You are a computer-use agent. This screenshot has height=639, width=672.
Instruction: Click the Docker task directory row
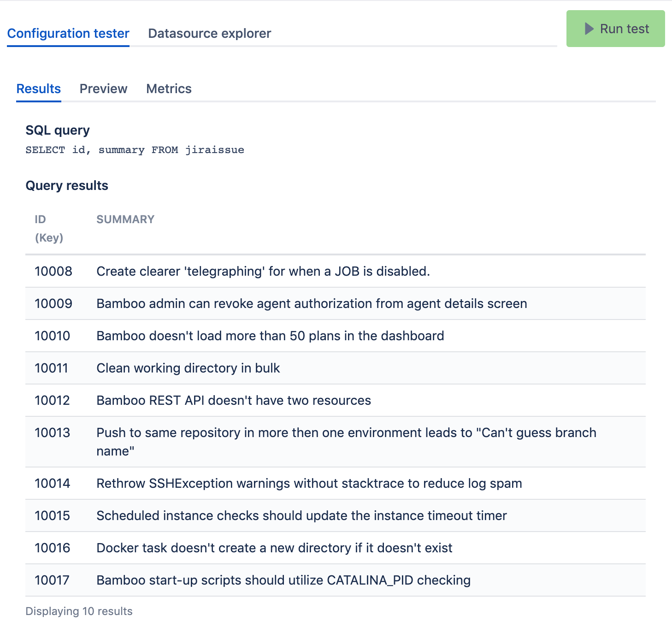pyautogui.click(x=274, y=548)
